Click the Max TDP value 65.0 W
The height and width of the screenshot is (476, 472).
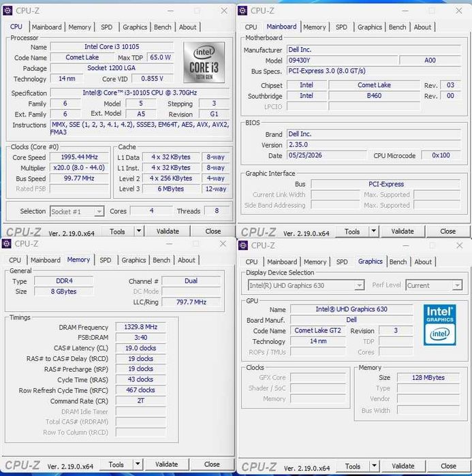pos(160,57)
